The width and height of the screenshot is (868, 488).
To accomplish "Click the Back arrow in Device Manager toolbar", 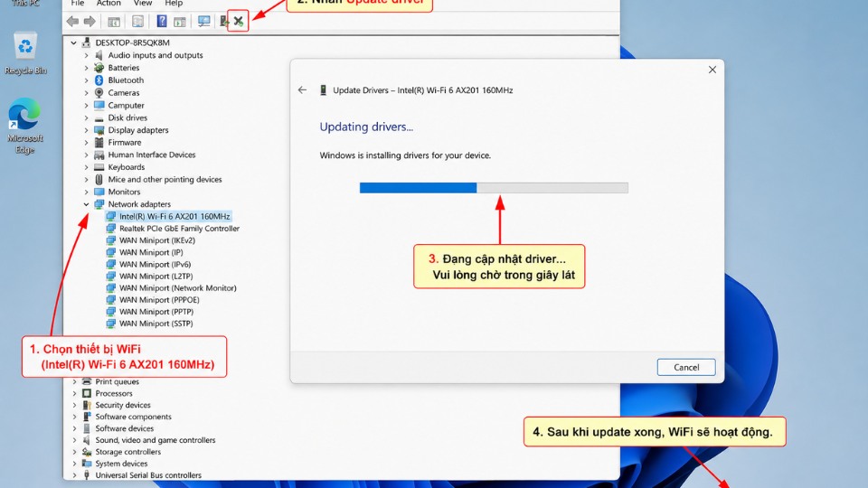I will click(x=72, y=22).
